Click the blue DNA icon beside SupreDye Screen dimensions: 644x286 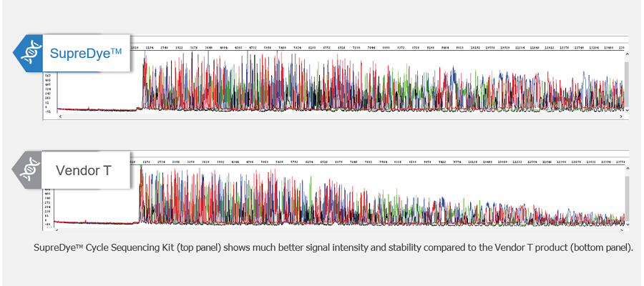tap(30, 54)
